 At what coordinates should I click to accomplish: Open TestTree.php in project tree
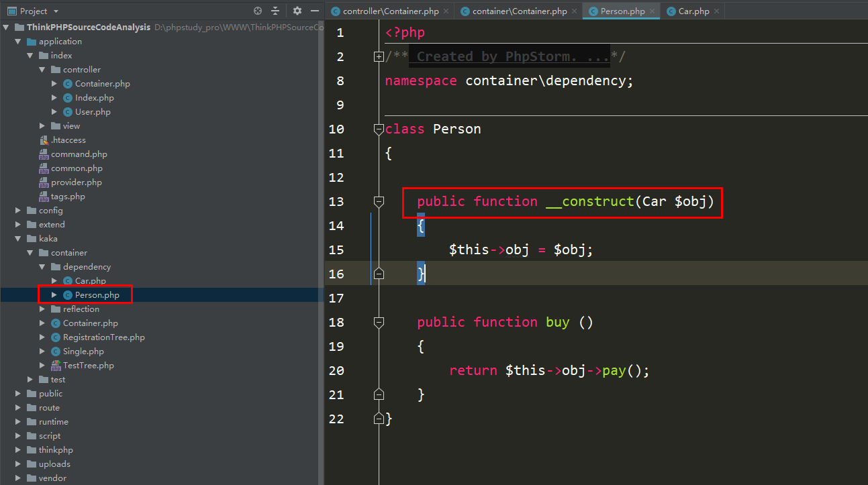click(89, 366)
